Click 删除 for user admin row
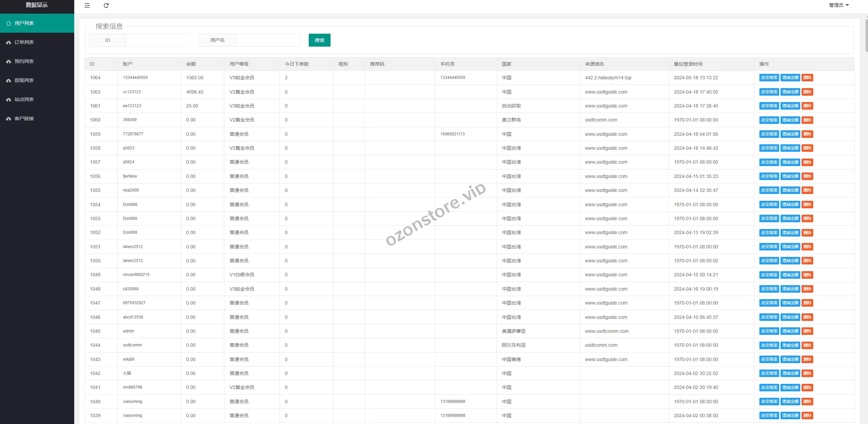Viewport: 868px width, 424px height. tap(807, 331)
